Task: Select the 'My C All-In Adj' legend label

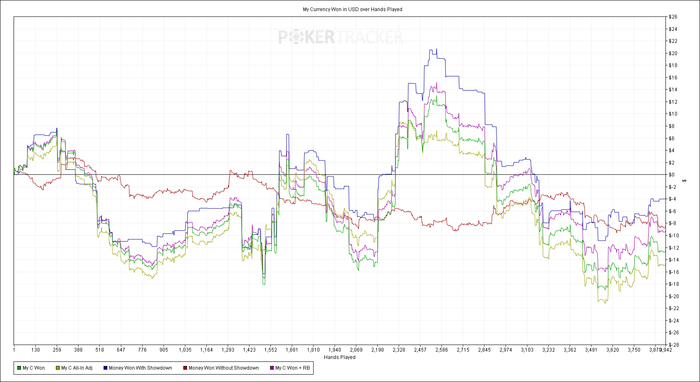Action: (x=77, y=368)
